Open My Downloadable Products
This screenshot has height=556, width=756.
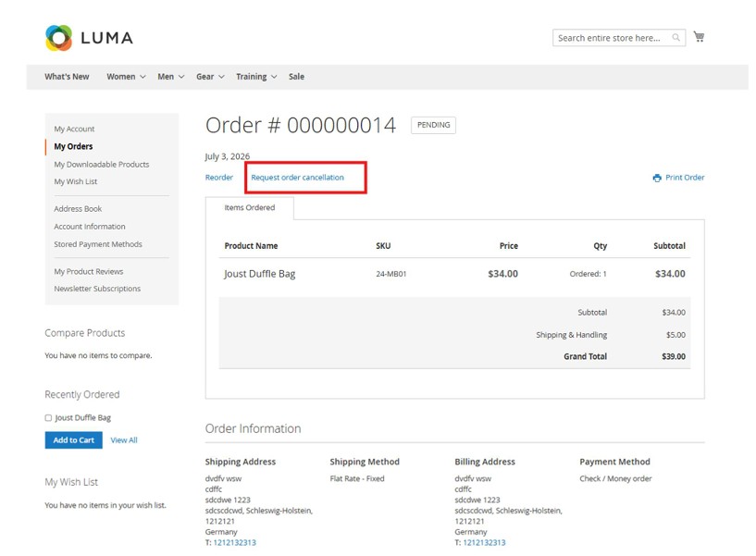click(102, 165)
